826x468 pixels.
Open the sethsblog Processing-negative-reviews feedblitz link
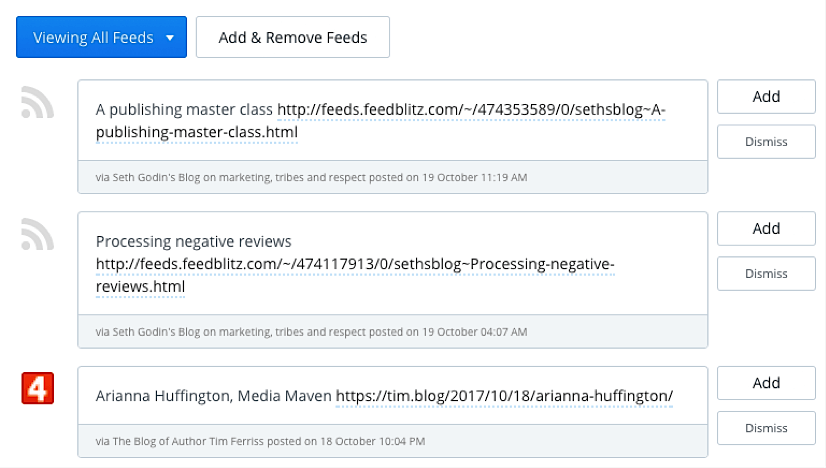355,264
